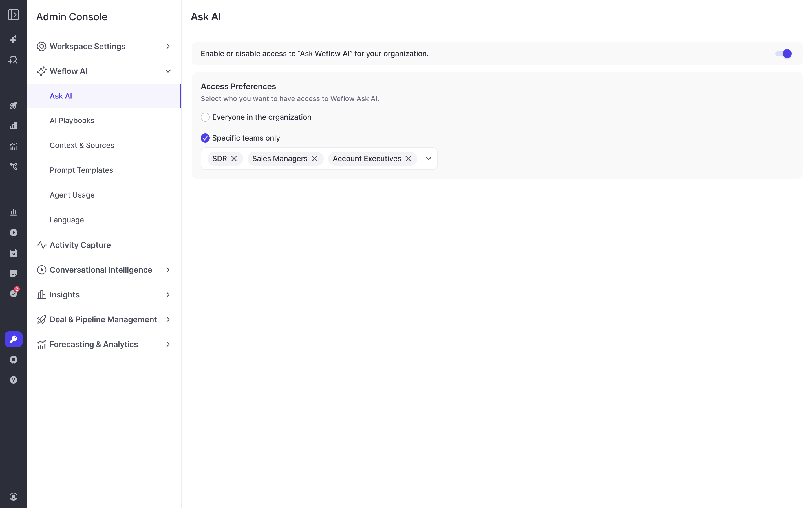The height and width of the screenshot is (508, 812).
Task: Click the Workspace Settings gear icon
Action: click(42, 46)
